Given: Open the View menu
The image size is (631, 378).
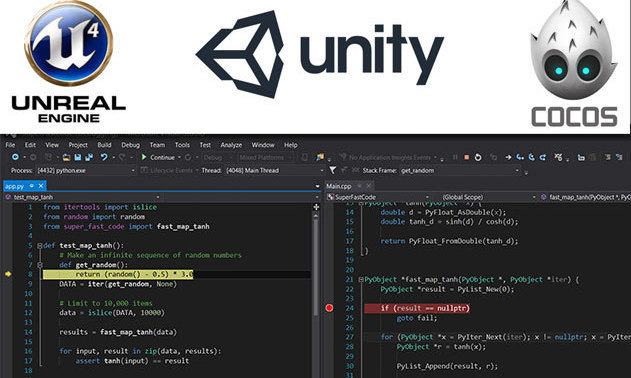Looking at the screenshot, I should click(x=52, y=145).
